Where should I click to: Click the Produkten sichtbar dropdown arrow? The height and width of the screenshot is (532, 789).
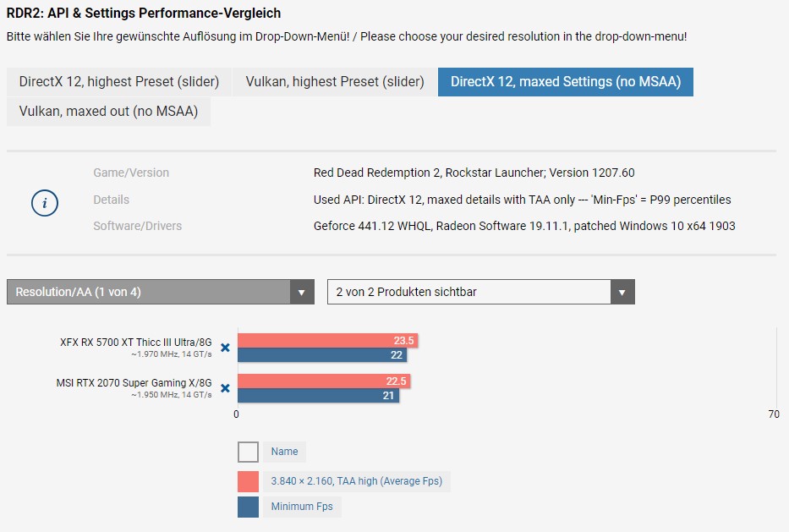[x=622, y=292]
